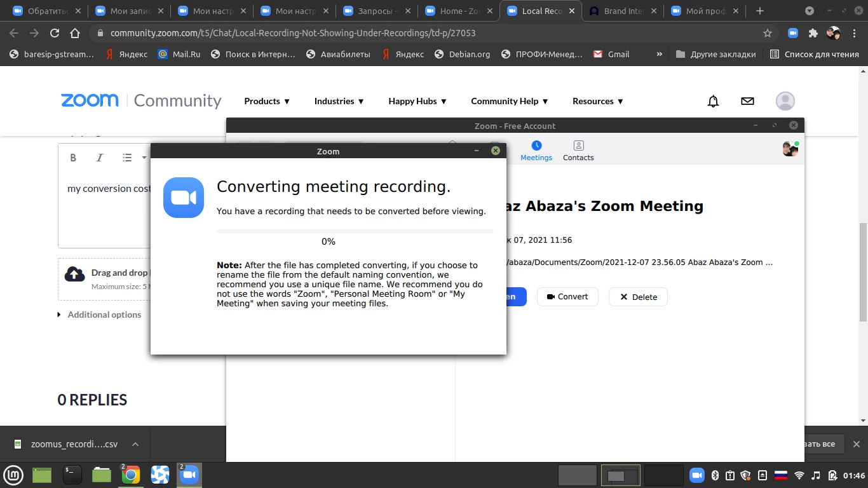Open the 'Другие закладки' folder
This screenshot has height=488, width=868.
point(715,54)
